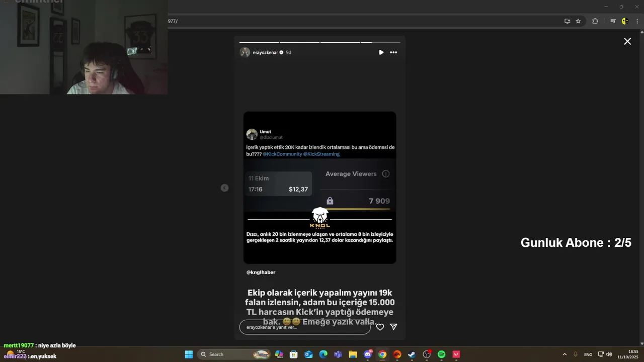The height and width of the screenshot is (362, 644).
Task: Open OBS Studio from the taskbar
Action: click(427, 354)
